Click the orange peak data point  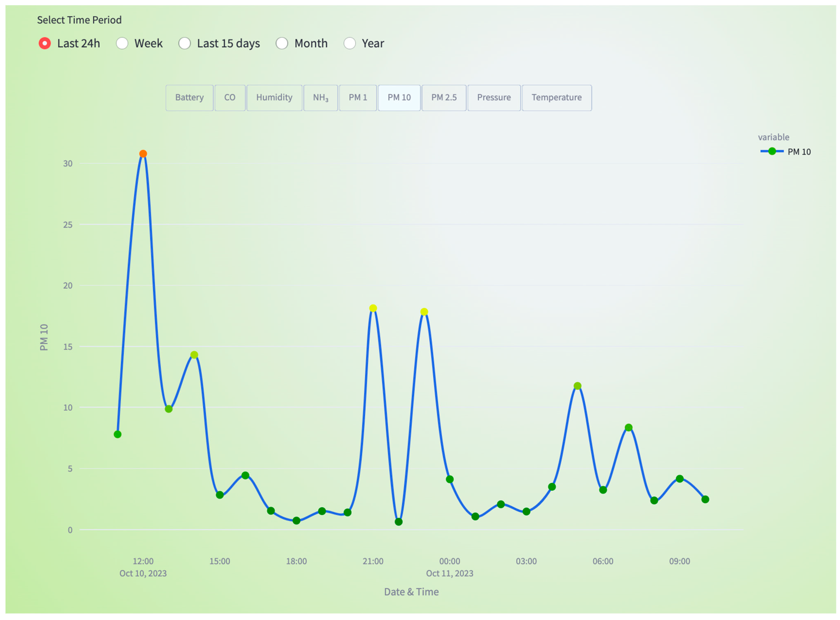point(143,154)
